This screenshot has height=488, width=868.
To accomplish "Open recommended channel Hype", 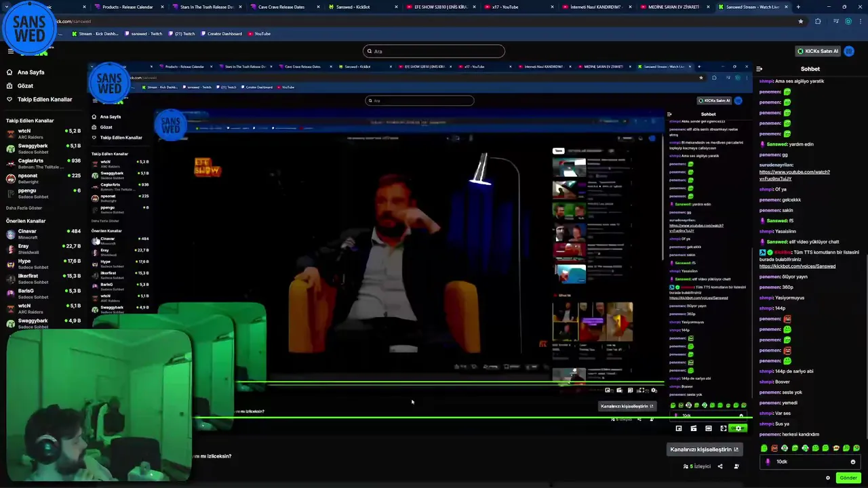I will 43,264.
